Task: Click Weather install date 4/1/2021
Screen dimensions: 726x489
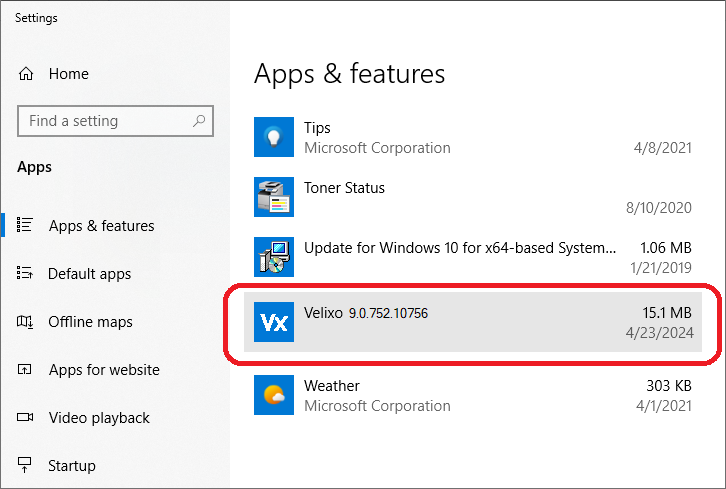Action: pos(664,406)
